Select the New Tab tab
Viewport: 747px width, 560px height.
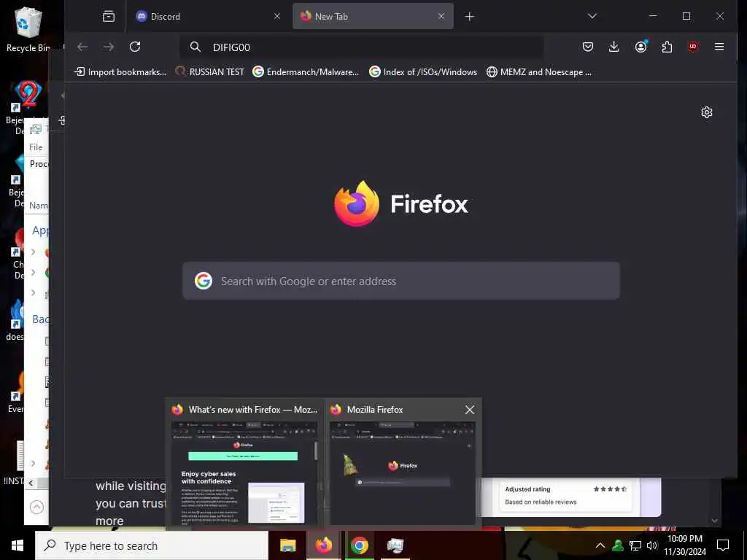click(373, 17)
